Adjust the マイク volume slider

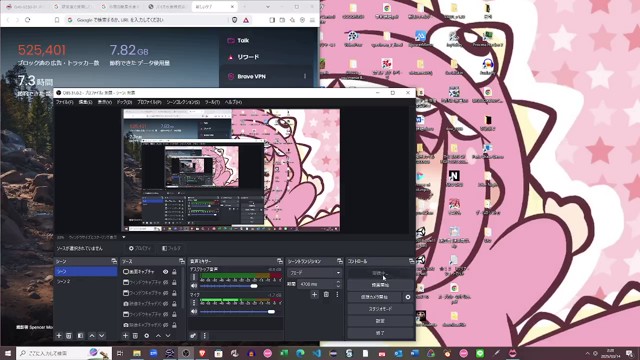pos(237,312)
